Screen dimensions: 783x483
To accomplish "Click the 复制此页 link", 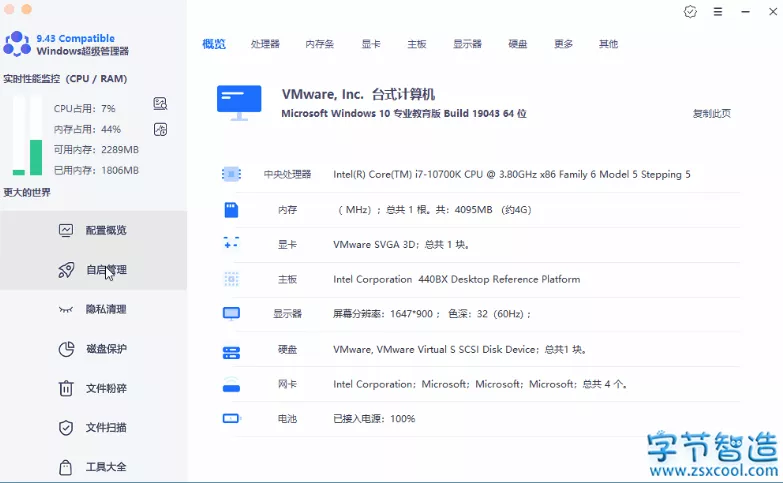I will 712,113.
